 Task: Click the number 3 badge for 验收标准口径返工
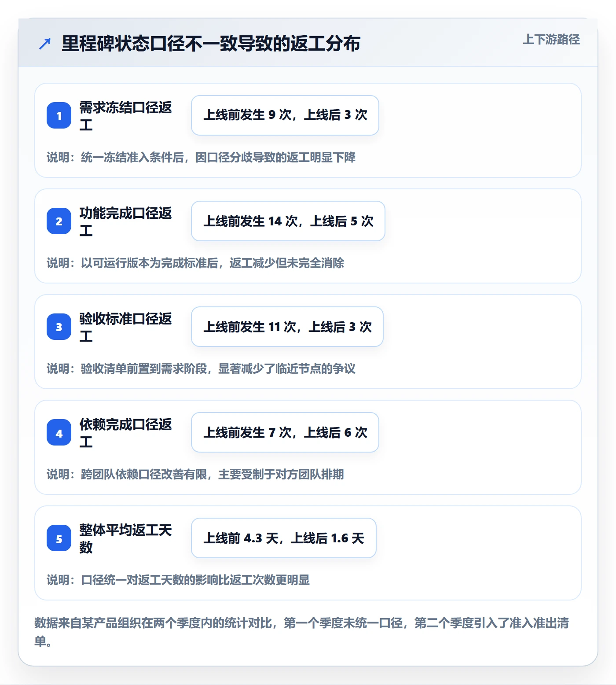[x=59, y=327]
